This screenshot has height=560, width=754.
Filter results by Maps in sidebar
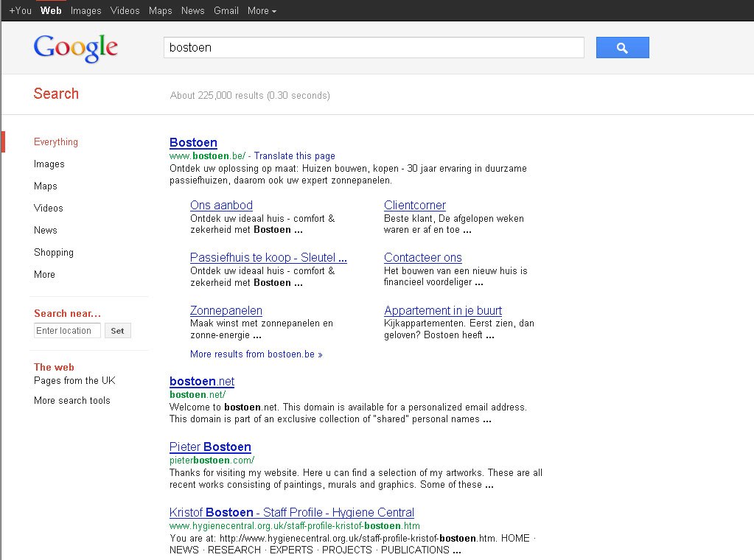[45, 186]
